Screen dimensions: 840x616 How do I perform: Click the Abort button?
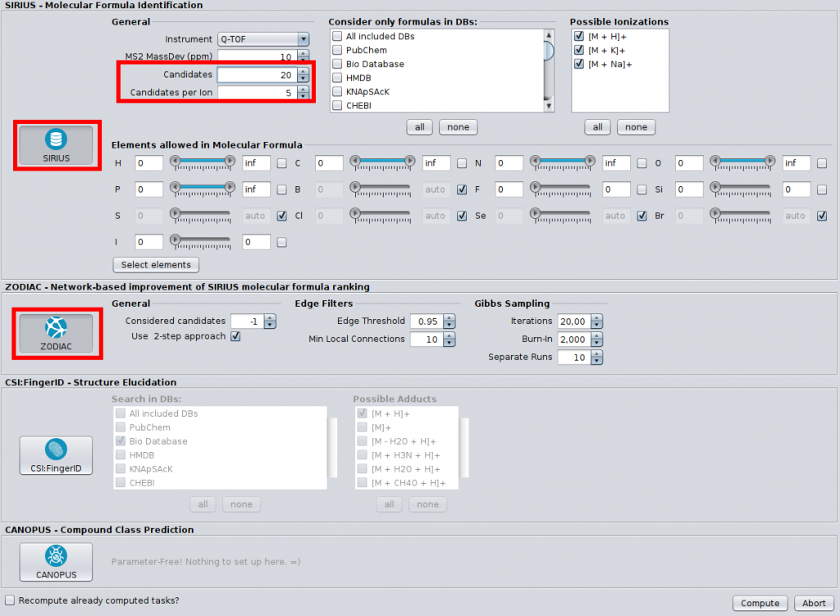coord(814,603)
